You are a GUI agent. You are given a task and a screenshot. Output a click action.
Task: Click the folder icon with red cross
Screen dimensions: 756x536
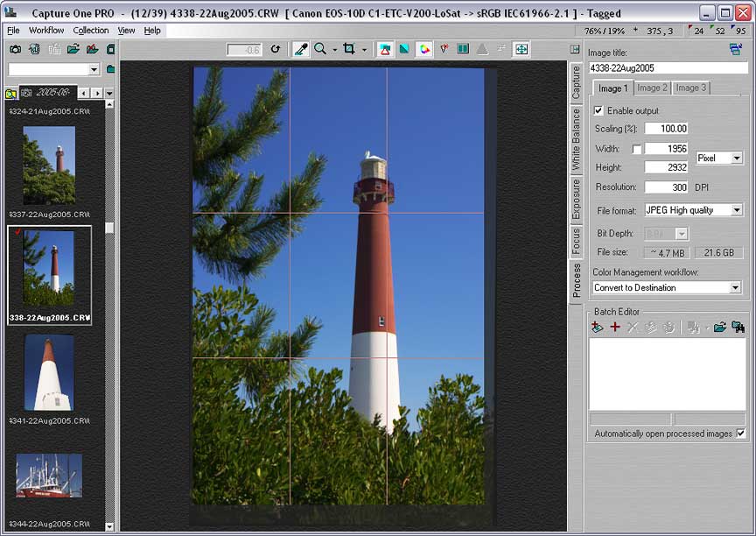click(93, 49)
